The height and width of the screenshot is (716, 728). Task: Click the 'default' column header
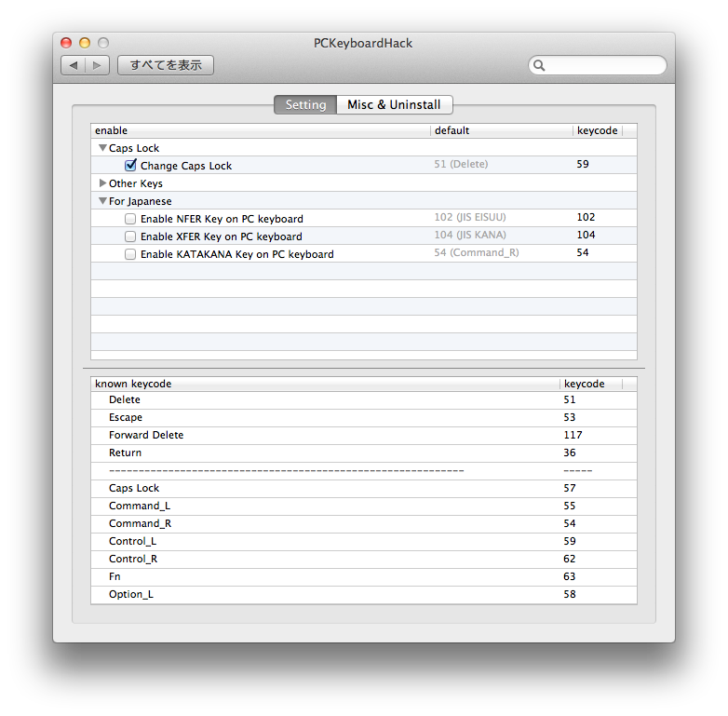pos(502,130)
